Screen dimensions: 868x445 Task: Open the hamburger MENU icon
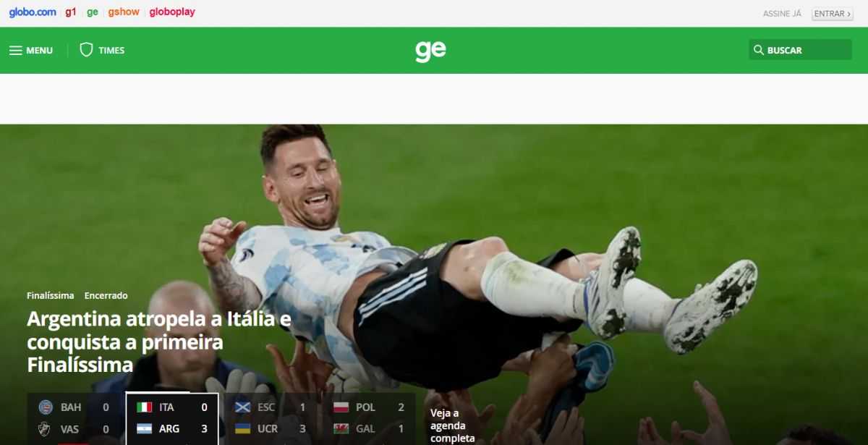(16, 51)
